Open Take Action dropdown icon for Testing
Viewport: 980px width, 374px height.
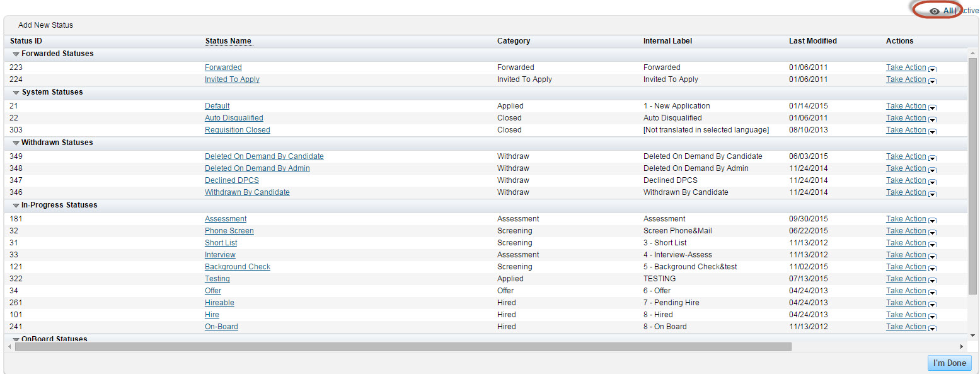932,280
